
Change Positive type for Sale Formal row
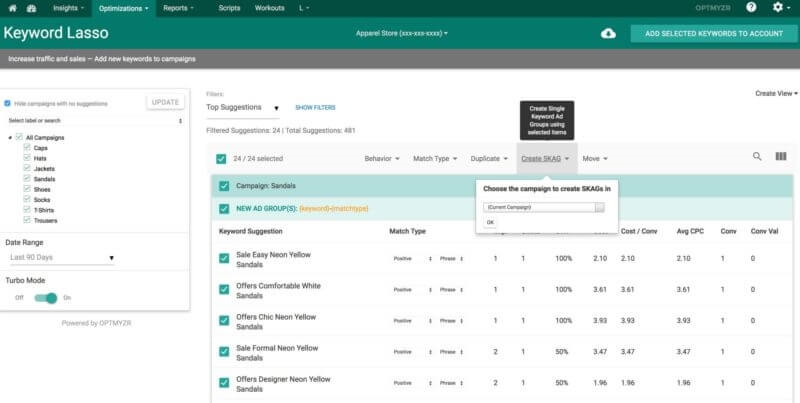(412, 352)
